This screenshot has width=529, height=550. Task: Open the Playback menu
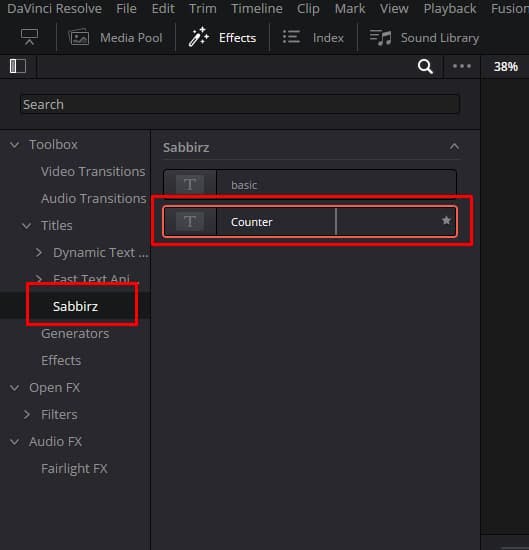(x=450, y=8)
